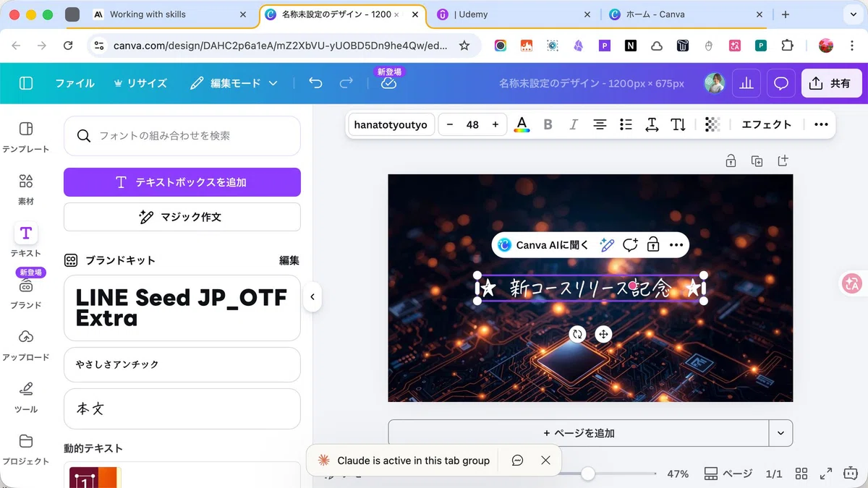Open the ブランド sidebar panel
The width and height of the screenshot is (868, 488).
(x=26, y=293)
